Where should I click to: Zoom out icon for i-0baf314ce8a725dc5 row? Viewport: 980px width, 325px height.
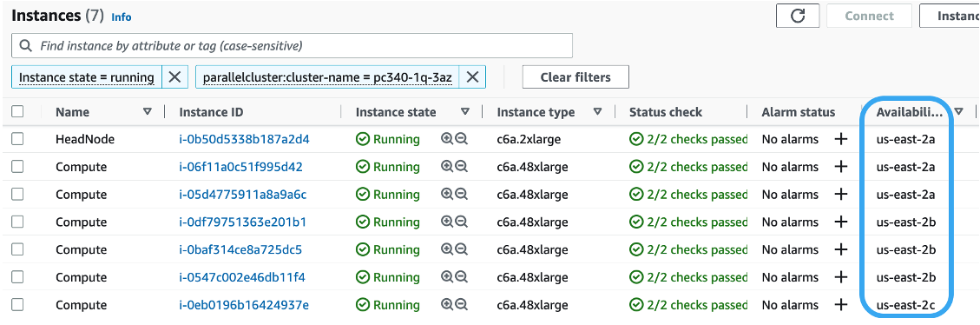tap(461, 249)
